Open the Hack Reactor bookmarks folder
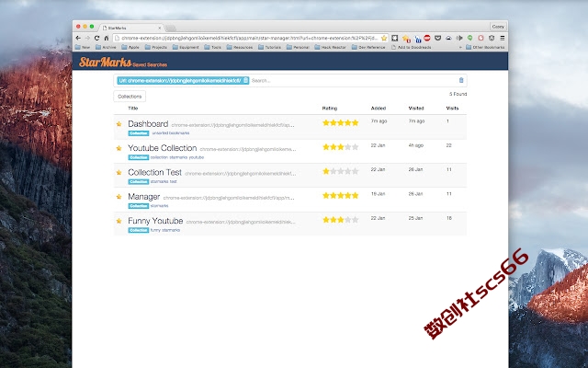Screen dimensions: 588x368 (331, 47)
